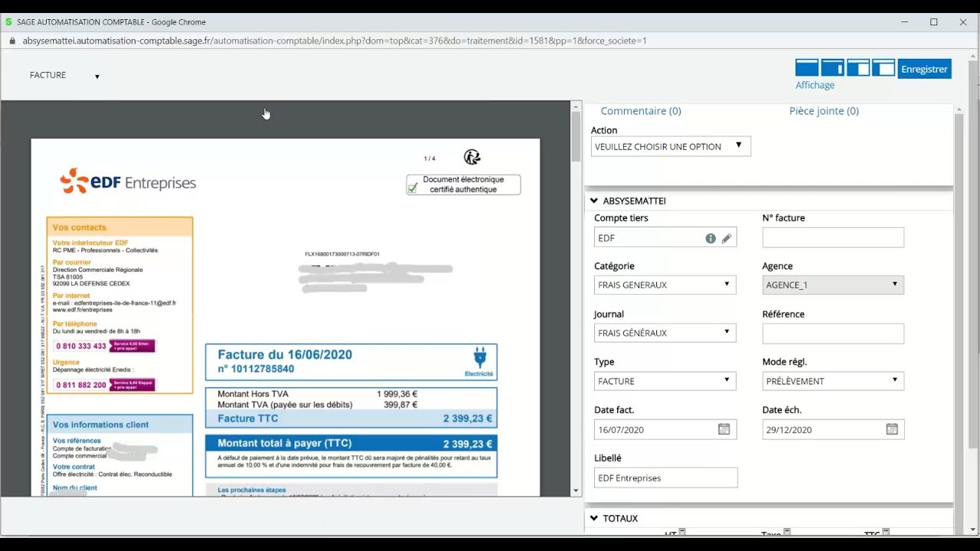Open the calendar picker for Date fact.

[724, 429]
